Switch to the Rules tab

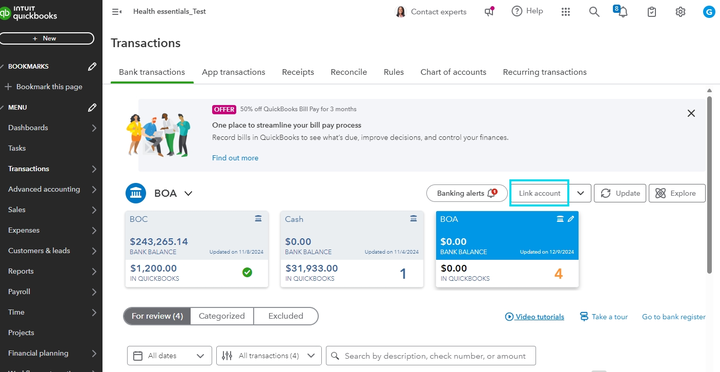[x=394, y=72]
